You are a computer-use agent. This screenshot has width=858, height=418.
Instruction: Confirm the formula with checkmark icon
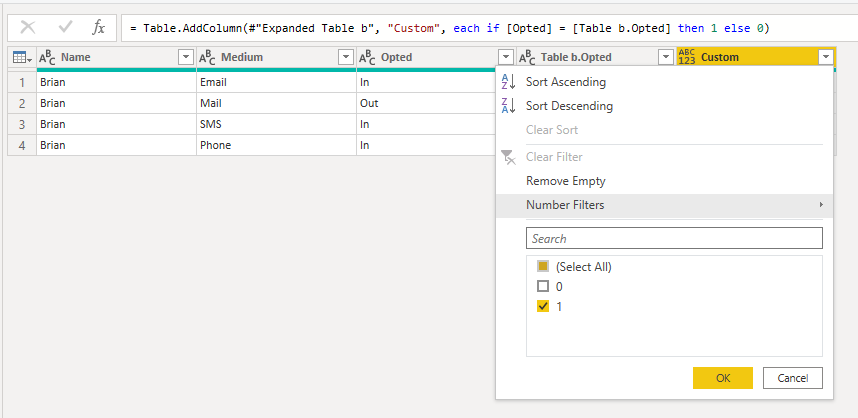click(x=65, y=28)
